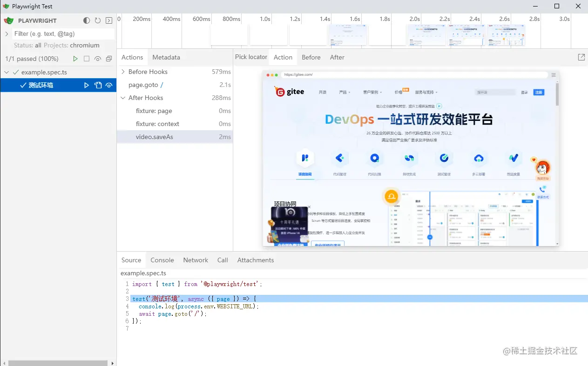Click the collapse all tests icon

[109, 59]
